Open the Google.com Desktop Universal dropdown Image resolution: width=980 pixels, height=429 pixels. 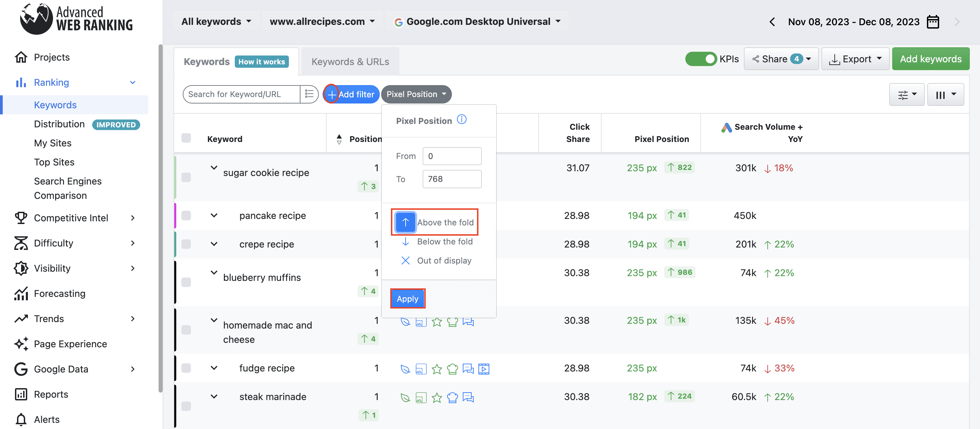click(x=477, y=21)
